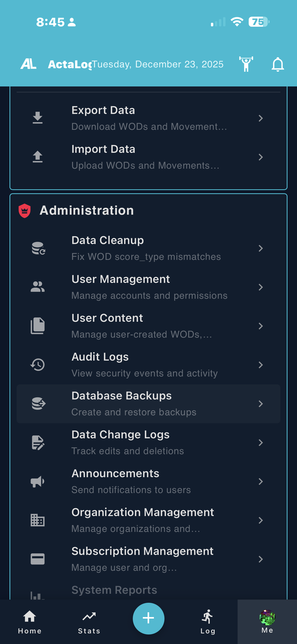This screenshot has width=297, height=644.
Task: Open the System Reports entry
Action: (114, 591)
